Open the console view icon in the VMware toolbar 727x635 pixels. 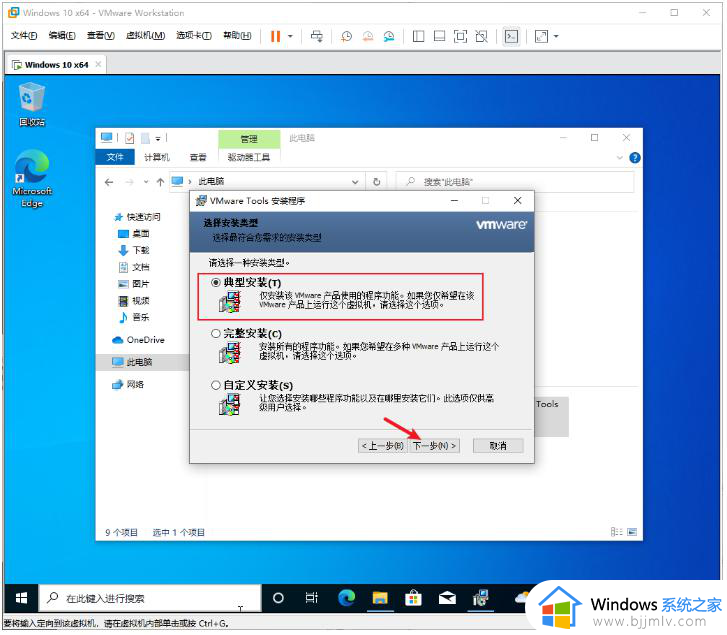[x=511, y=36]
